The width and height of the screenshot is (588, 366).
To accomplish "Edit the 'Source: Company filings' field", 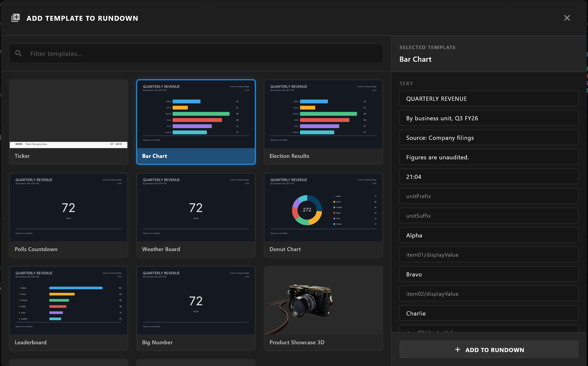I will 489,138.
